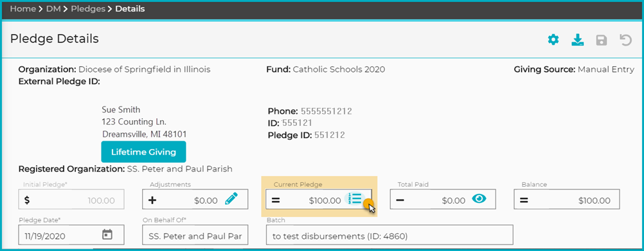Click the address line 123 Counting Ln.

[134, 122]
